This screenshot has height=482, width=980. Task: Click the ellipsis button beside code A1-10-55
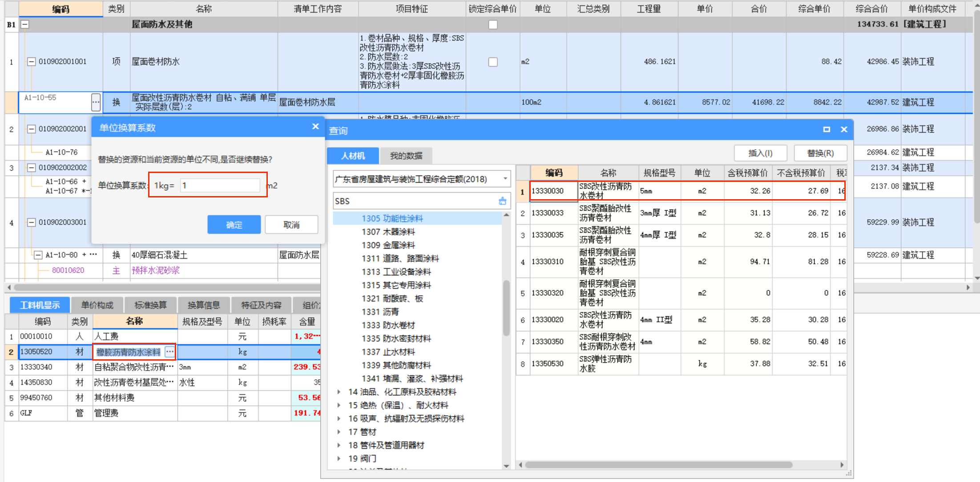(96, 102)
